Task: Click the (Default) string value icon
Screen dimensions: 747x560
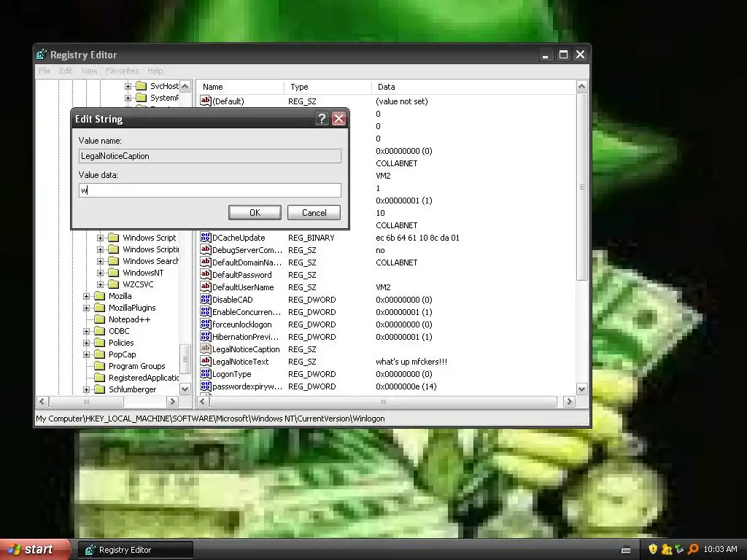Action: [205, 101]
